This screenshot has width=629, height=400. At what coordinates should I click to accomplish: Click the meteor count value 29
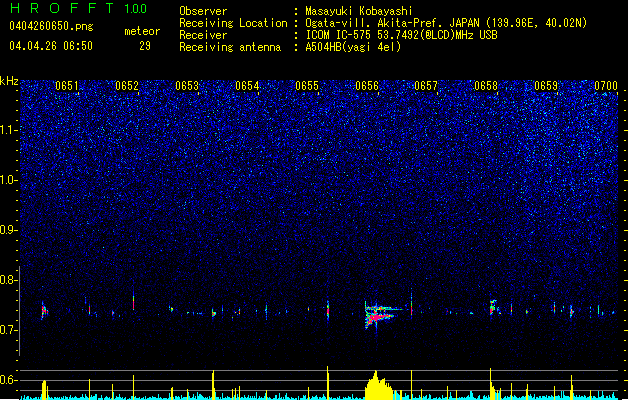pyautogui.click(x=145, y=46)
